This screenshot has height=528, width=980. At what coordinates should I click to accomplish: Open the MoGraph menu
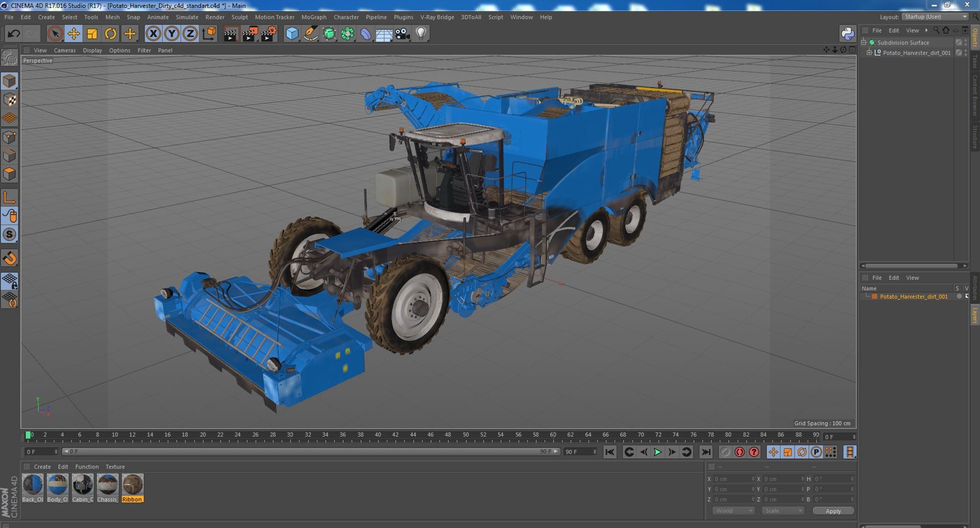tap(314, 17)
